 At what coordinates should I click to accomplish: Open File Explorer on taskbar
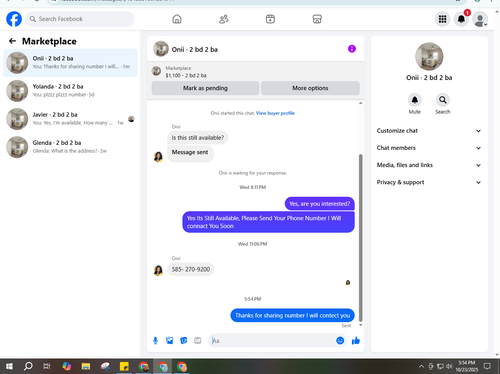click(86, 366)
